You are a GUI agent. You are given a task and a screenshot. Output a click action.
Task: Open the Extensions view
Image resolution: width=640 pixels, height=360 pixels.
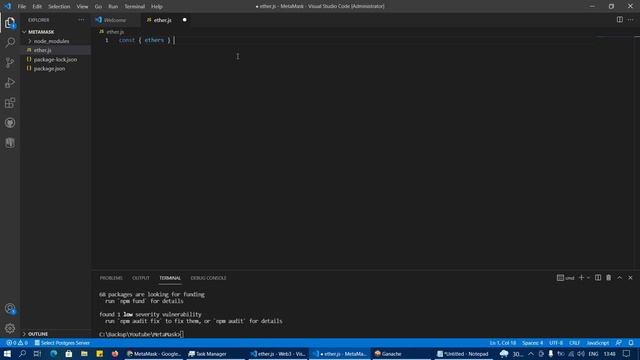click(x=10, y=102)
